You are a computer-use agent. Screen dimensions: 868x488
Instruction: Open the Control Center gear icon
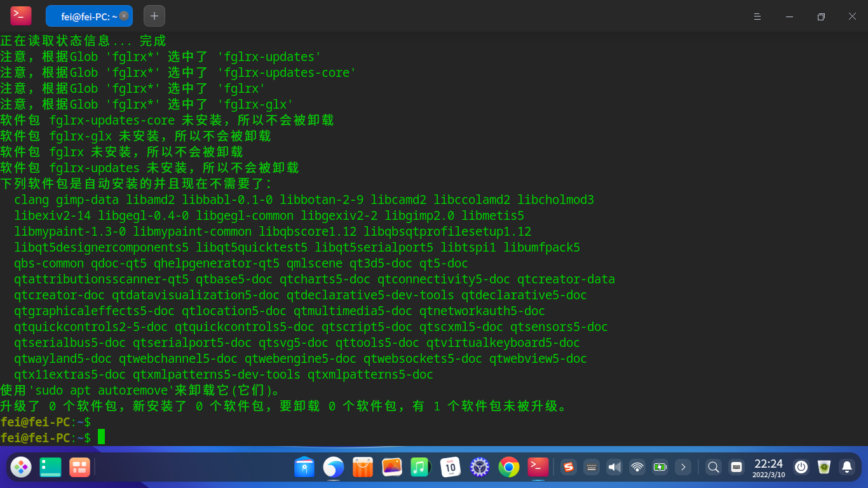coord(479,467)
